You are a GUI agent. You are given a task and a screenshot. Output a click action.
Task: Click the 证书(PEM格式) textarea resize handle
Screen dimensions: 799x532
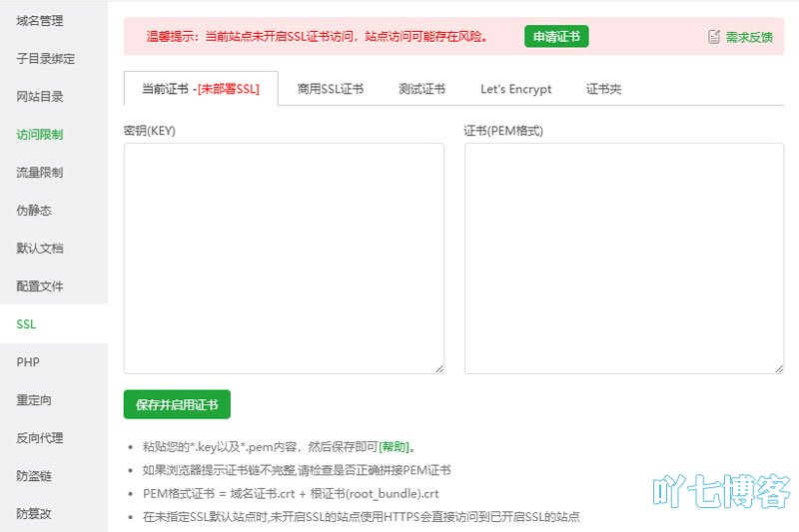(780, 368)
